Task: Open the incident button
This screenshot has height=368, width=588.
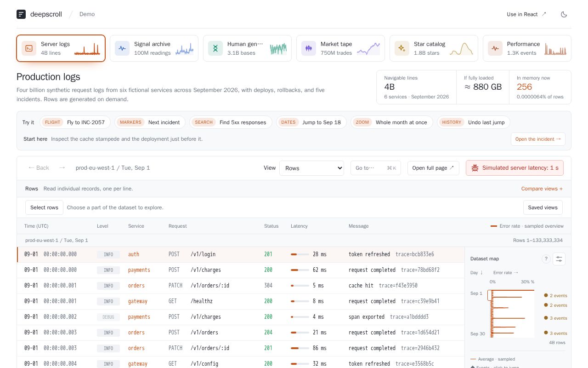Action: coord(538,139)
